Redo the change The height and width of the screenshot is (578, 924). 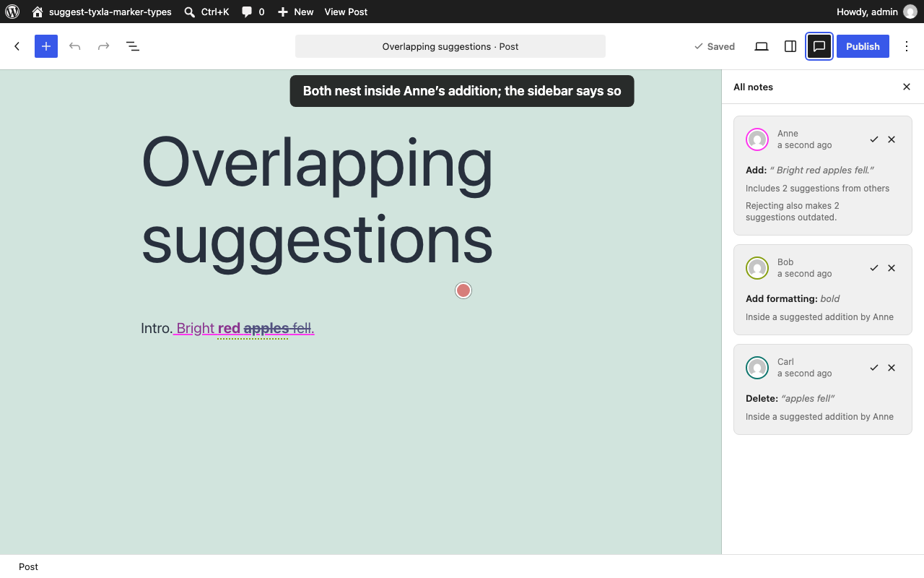tap(104, 46)
